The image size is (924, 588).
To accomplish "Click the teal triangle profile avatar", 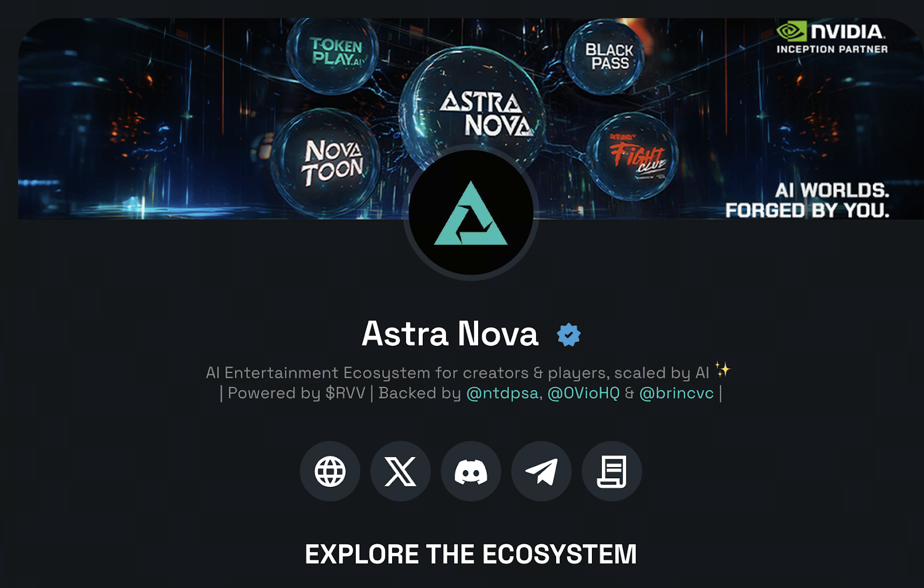I will point(471,213).
